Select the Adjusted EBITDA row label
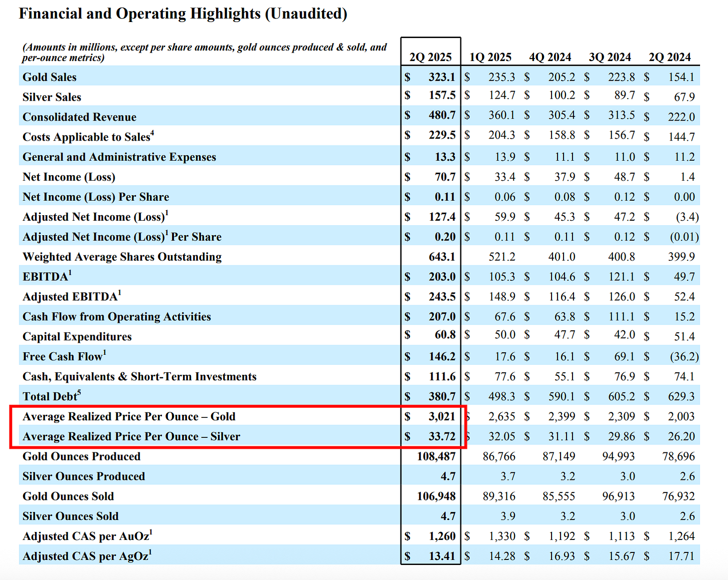The width and height of the screenshot is (728, 580). pyautogui.click(x=71, y=296)
